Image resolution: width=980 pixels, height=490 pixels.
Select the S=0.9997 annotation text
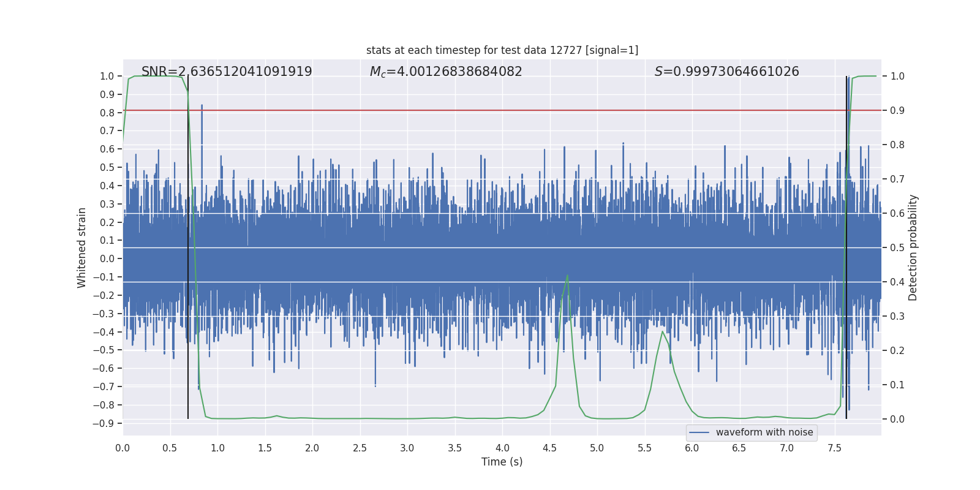pyautogui.click(x=726, y=72)
